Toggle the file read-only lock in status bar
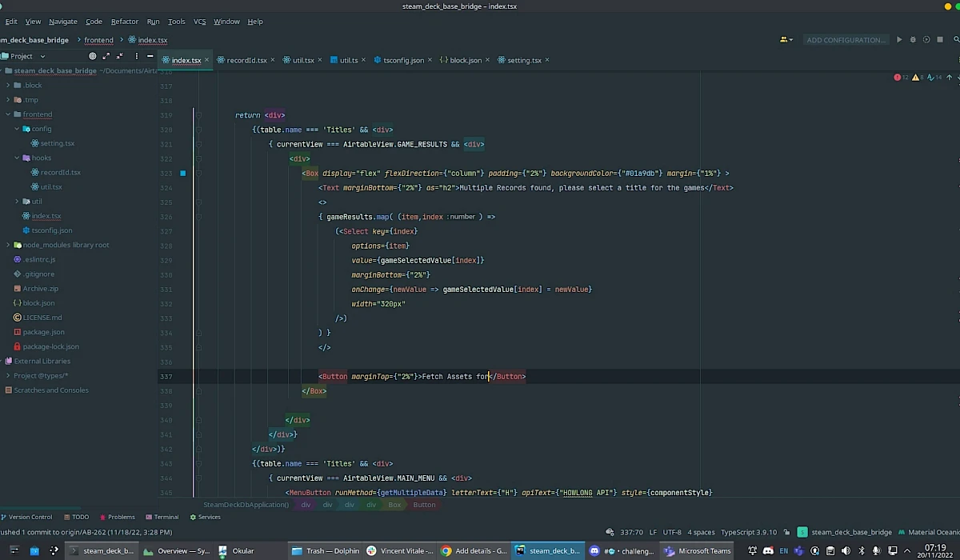Image resolution: width=960 pixels, height=560 pixels. tap(785, 532)
